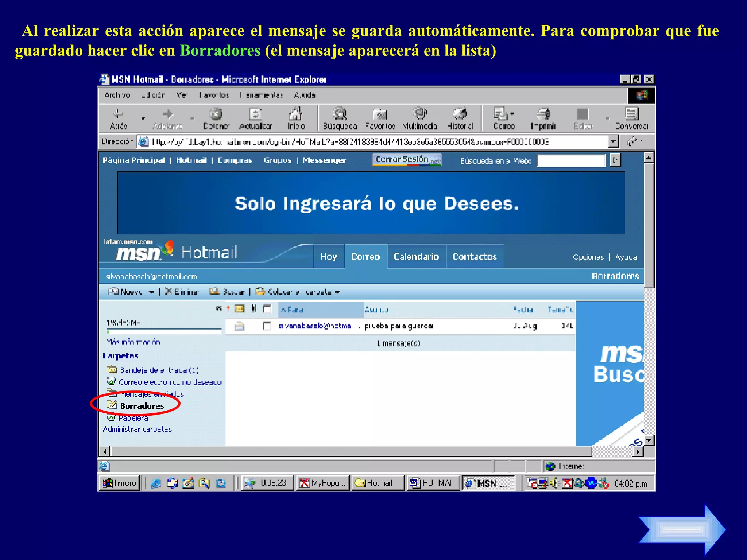Image resolution: width=747 pixels, height=560 pixels.
Task: Switch to the Calendario tab
Action: (x=416, y=257)
